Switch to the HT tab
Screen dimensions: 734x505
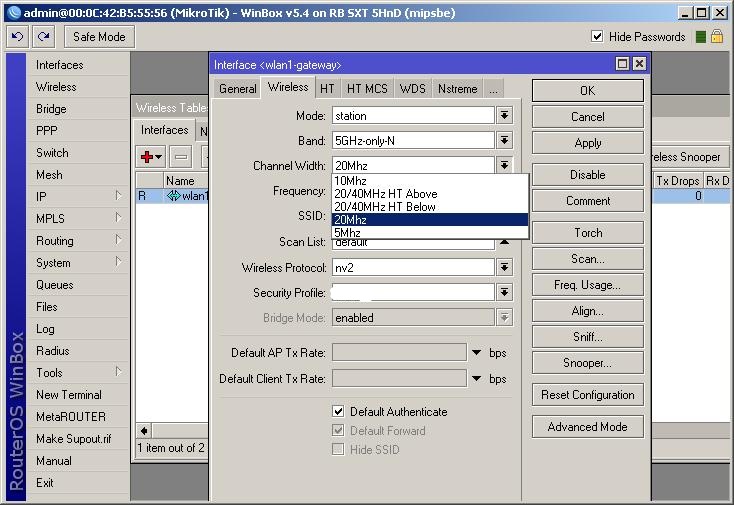327,88
